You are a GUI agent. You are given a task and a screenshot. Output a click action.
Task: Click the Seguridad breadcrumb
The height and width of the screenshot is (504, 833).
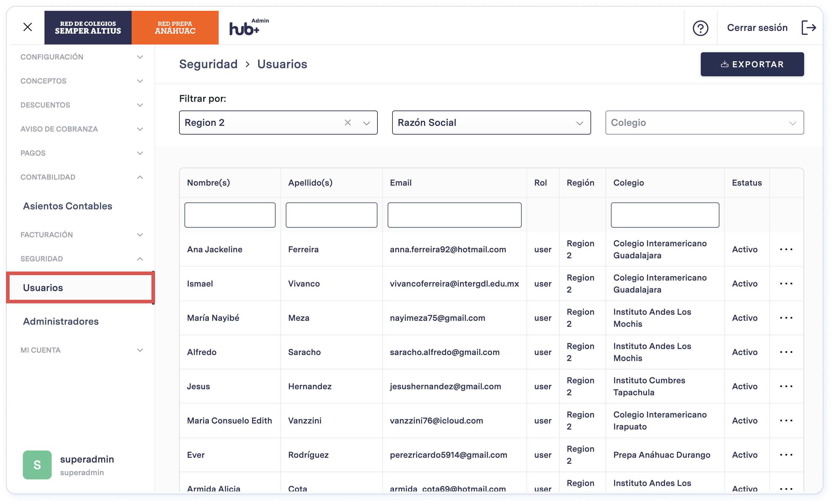coord(208,64)
